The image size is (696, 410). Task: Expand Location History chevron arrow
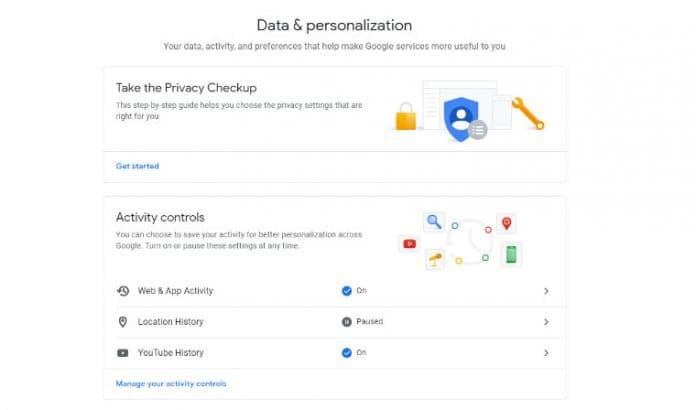pyautogui.click(x=546, y=322)
